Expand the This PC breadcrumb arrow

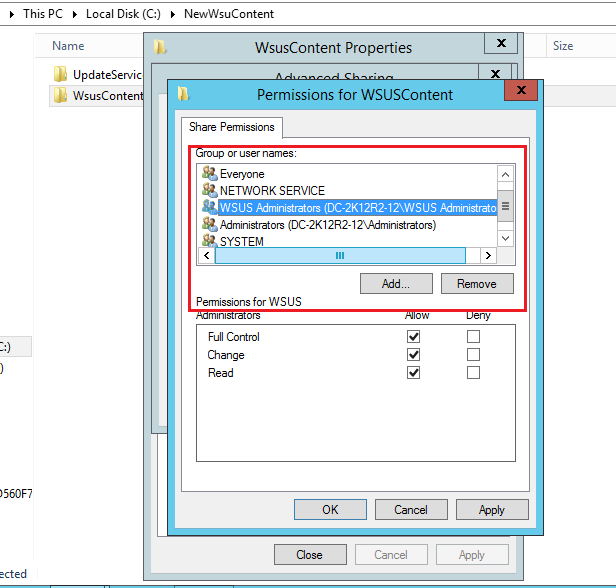tap(12, 15)
